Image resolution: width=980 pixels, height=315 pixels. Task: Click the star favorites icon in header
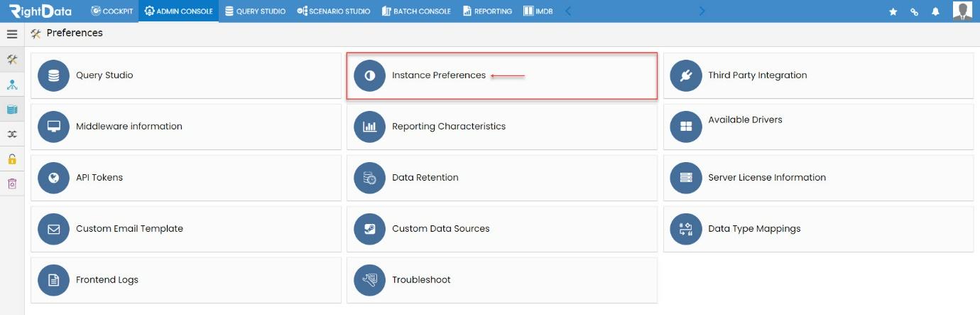pyautogui.click(x=893, y=11)
